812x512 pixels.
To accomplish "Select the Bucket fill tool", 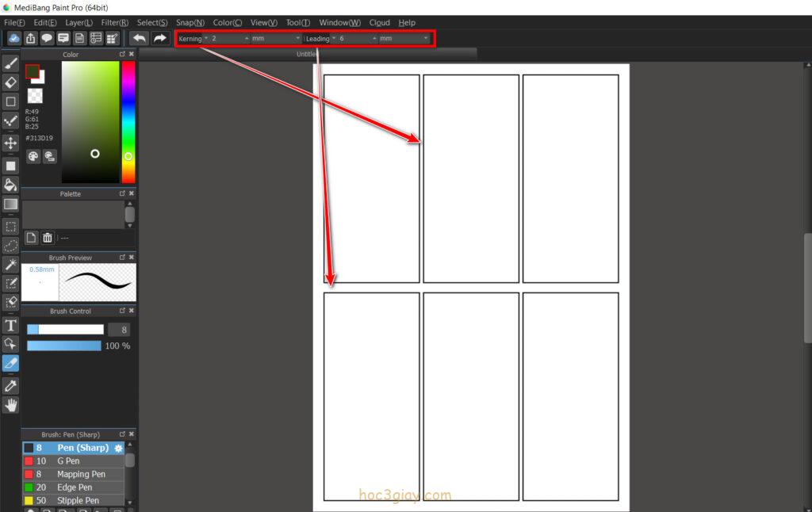I will (11, 185).
